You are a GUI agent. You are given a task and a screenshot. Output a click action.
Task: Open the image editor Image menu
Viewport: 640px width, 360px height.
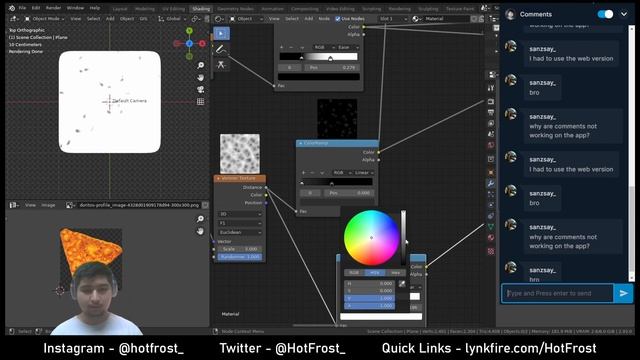(x=48, y=205)
